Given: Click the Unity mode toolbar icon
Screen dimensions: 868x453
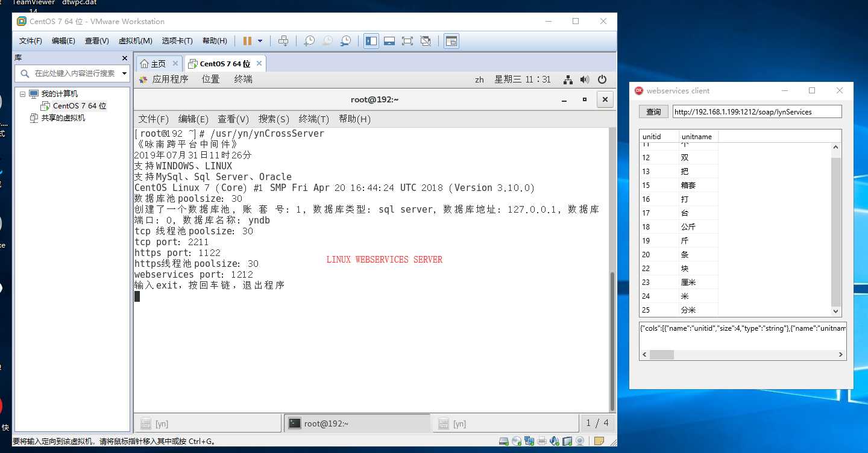Looking at the screenshot, I should [x=426, y=41].
